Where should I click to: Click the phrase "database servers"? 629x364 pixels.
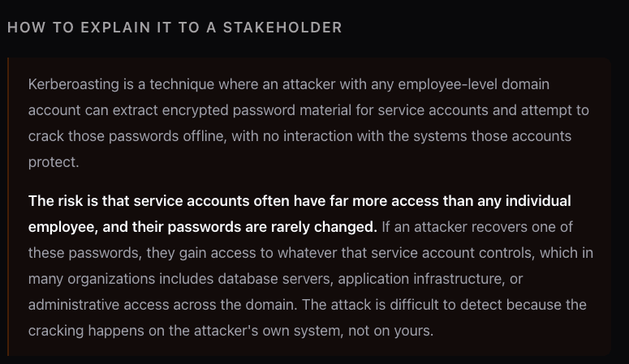280,279
